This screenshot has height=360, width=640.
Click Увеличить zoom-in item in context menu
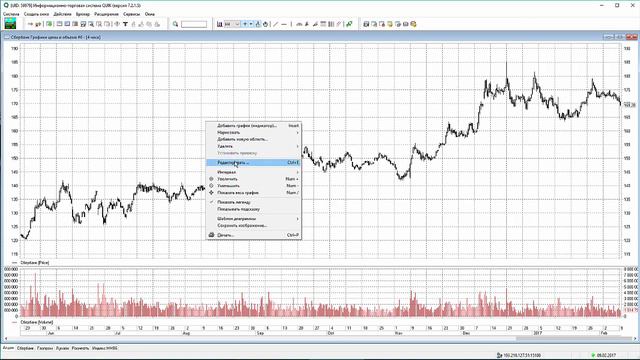[x=254, y=179]
